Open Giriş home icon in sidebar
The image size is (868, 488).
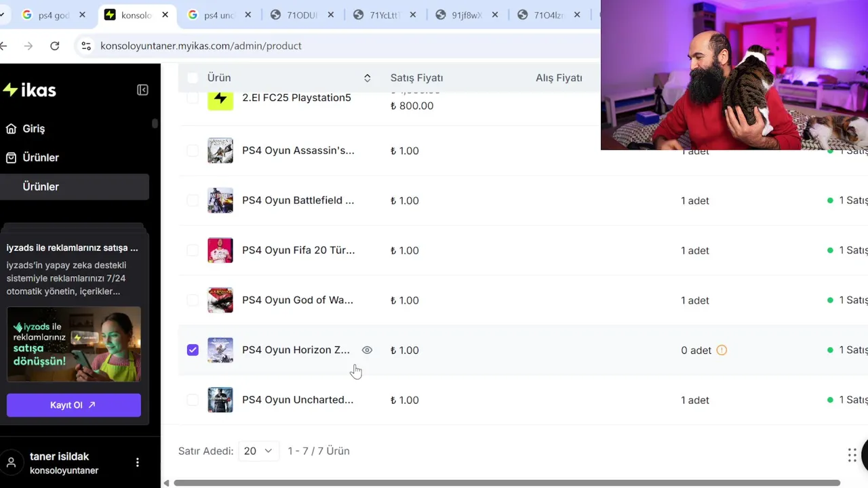(x=11, y=129)
